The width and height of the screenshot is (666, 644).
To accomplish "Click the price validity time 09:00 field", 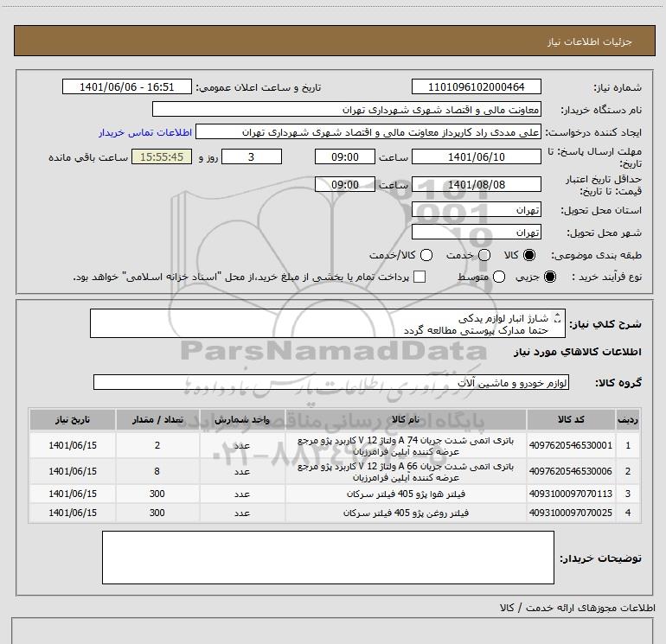I will coord(345,184).
